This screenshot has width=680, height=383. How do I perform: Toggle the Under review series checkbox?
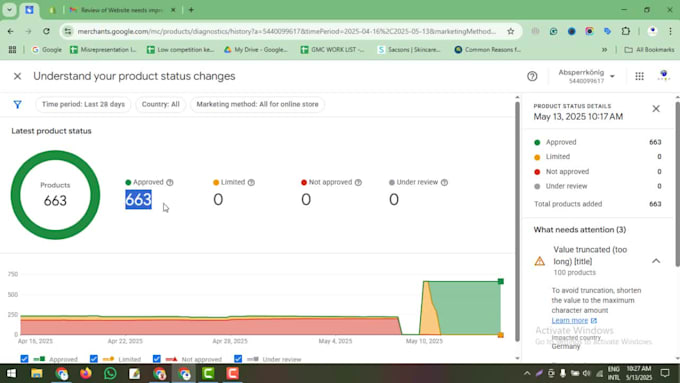pos(238,359)
